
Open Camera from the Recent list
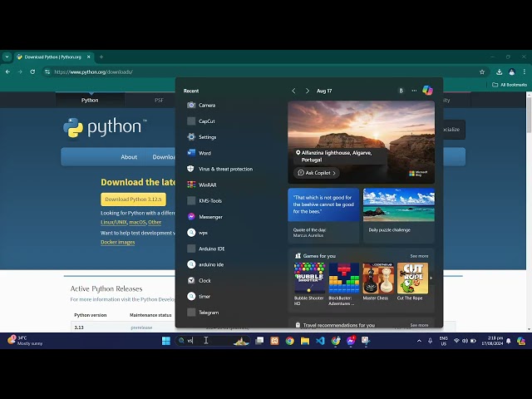pos(201,106)
